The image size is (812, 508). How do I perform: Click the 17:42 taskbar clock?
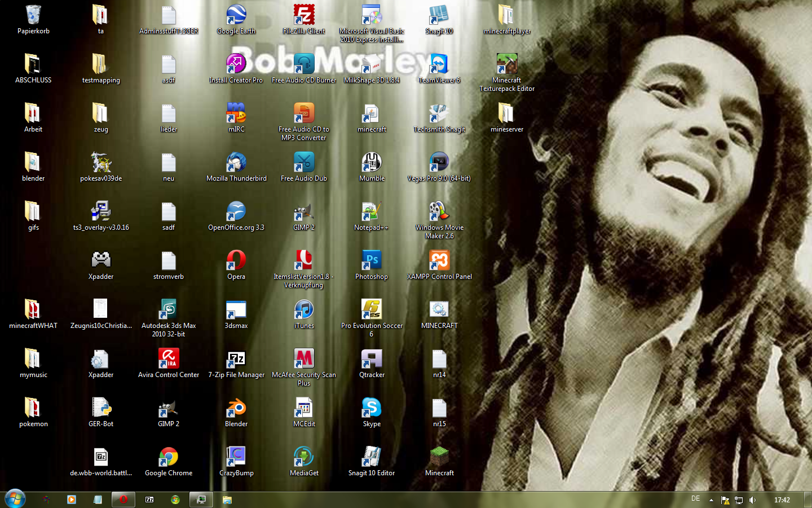click(782, 500)
